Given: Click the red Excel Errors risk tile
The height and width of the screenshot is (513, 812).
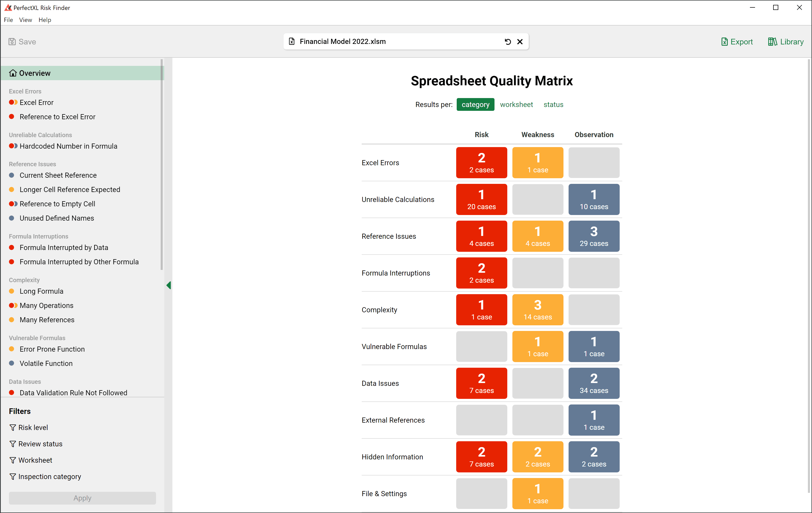Looking at the screenshot, I should 481,162.
